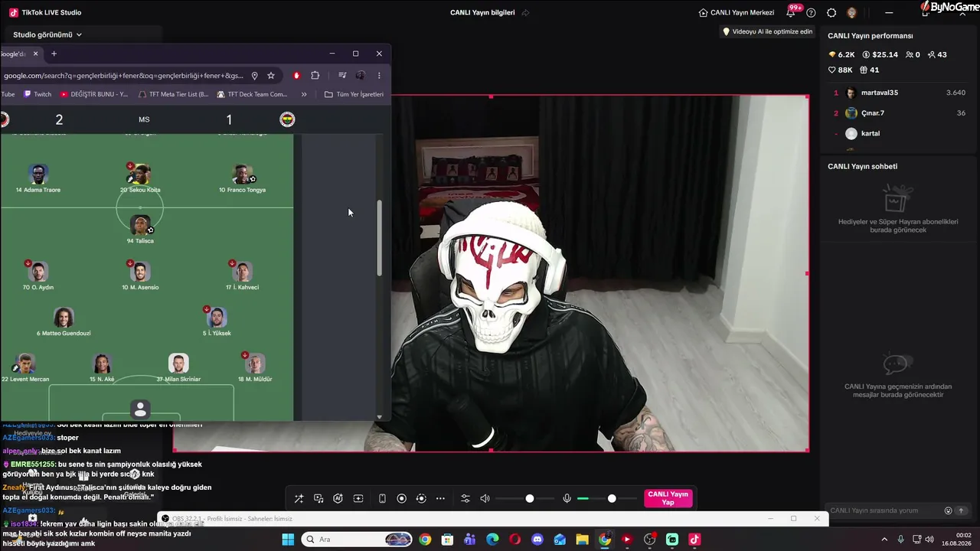Click the CANLI Yayın sırasında yorum input field
Viewport: 980px width, 551px height.
884,510
